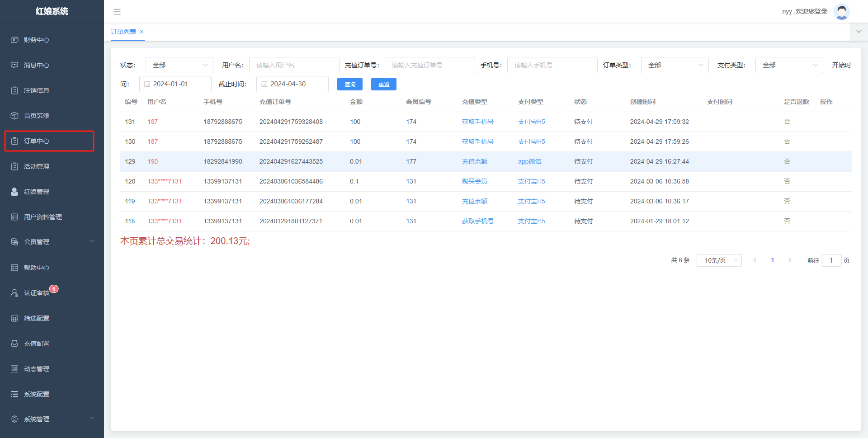Open the 订单类型 dropdown
Image resolution: width=868 pixels, height=438 pixels.
[x=675, y=65]
